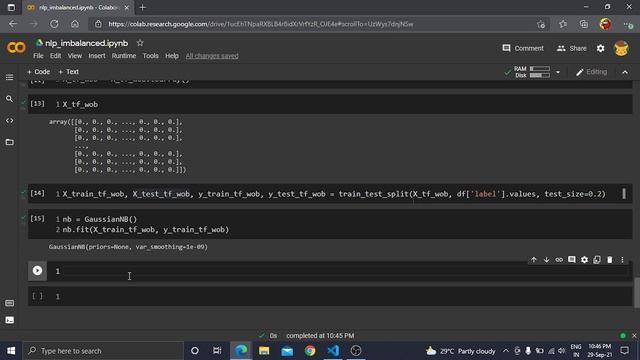
Task: Open browser favorites star icon
Action: (x=563, y=24)
